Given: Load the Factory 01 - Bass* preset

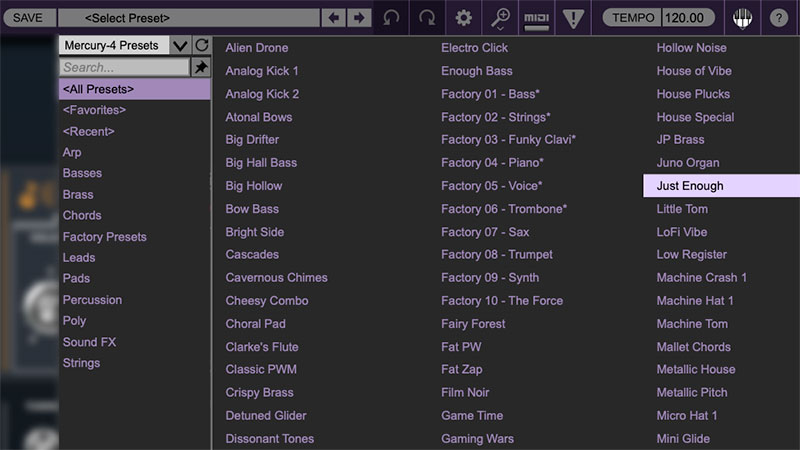Looking at the screenshot, I should 490,94.
